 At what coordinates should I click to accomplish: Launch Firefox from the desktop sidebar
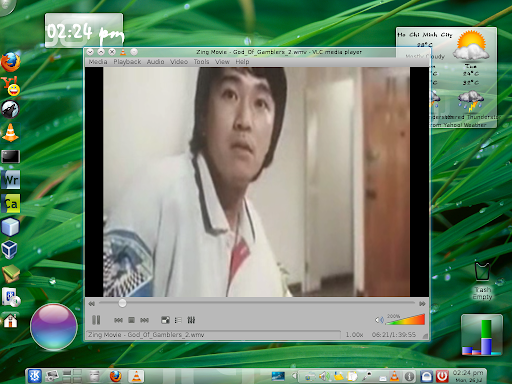click(11, 62)
